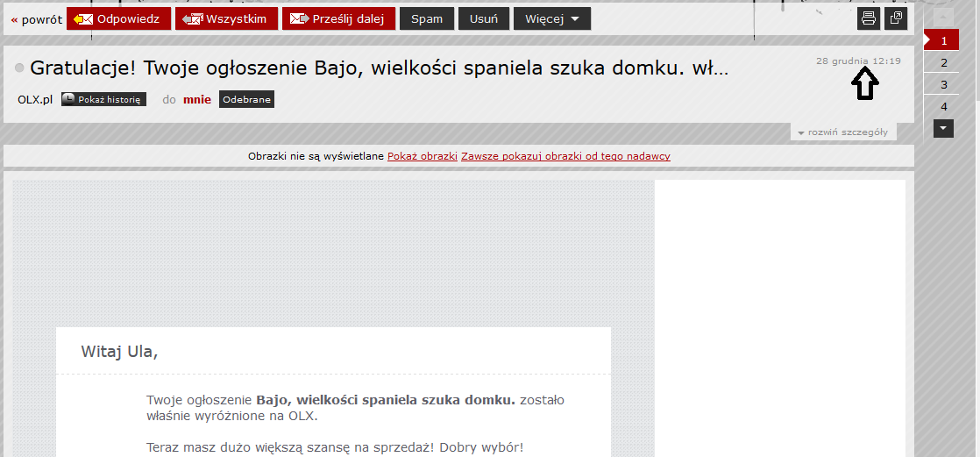Click the Odpowiedz reply button
980x457 pixels.
118,18
